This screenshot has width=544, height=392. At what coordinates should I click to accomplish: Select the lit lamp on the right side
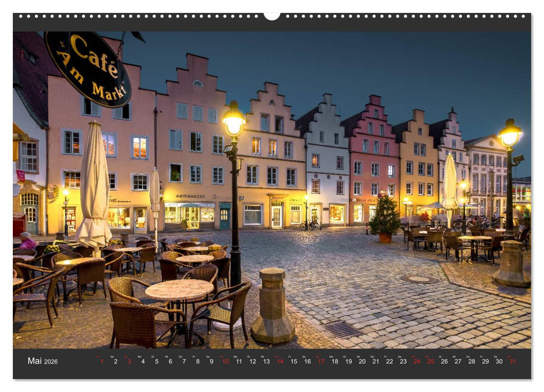[x=511, y=137]
